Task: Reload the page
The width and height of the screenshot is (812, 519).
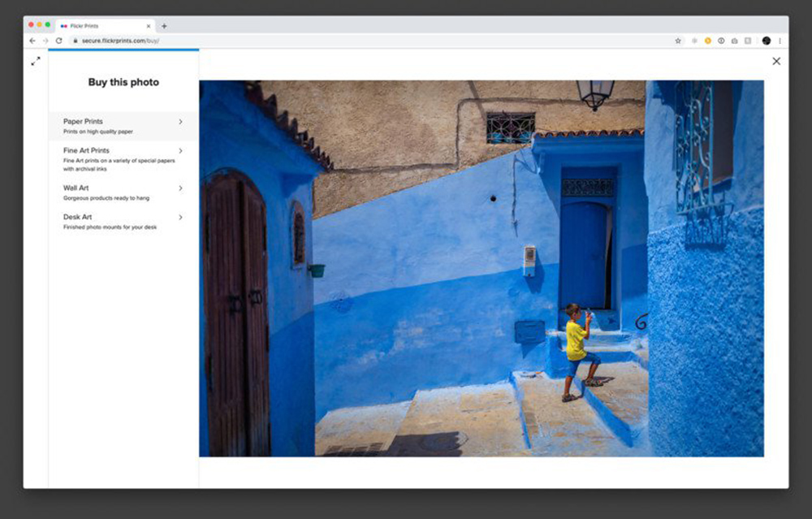Action: tap(58, 41)
